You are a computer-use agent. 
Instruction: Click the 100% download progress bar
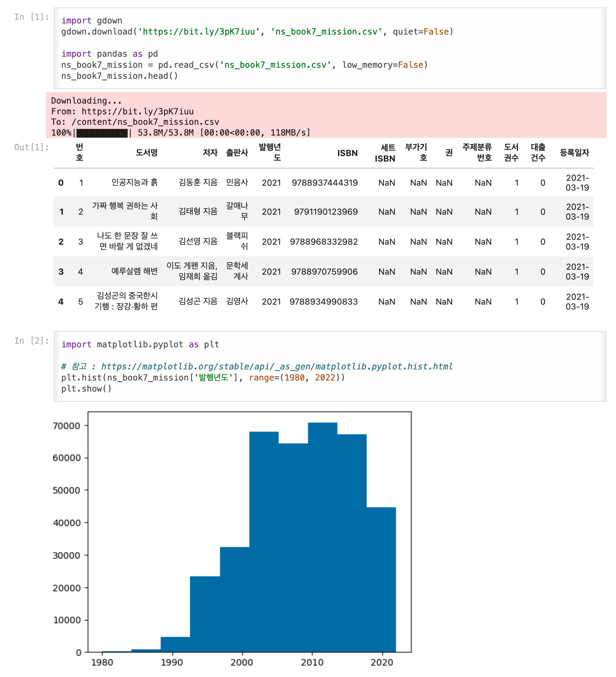(102, 133)
